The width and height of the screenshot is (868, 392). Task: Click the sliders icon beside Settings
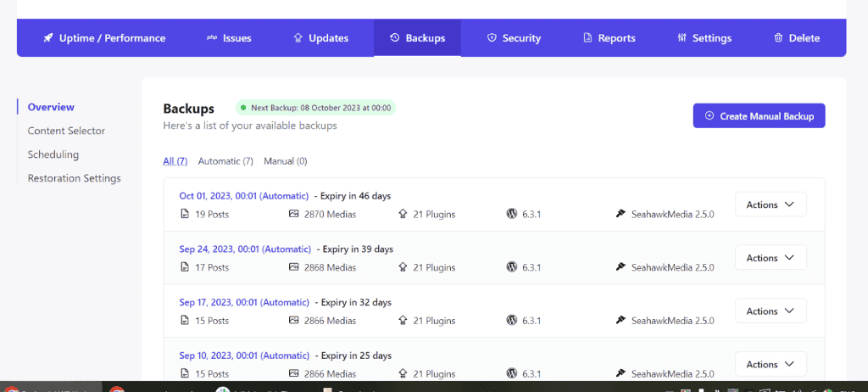[x=682, y=38]
